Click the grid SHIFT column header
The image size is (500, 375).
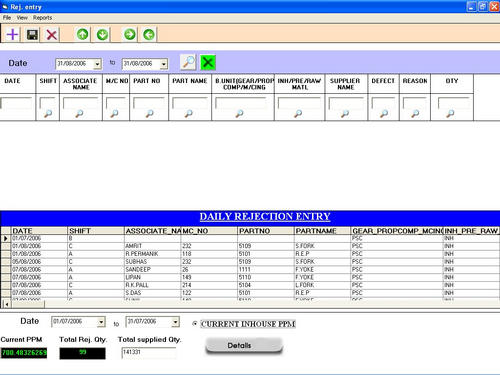(x=96, y=231)
